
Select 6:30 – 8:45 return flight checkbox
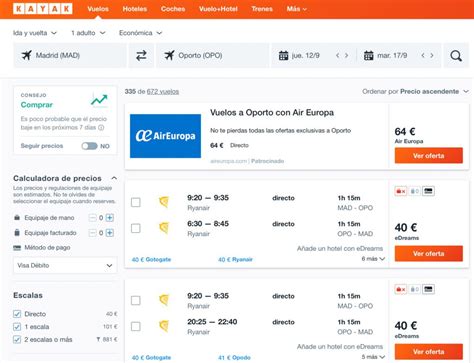[136, 228]
